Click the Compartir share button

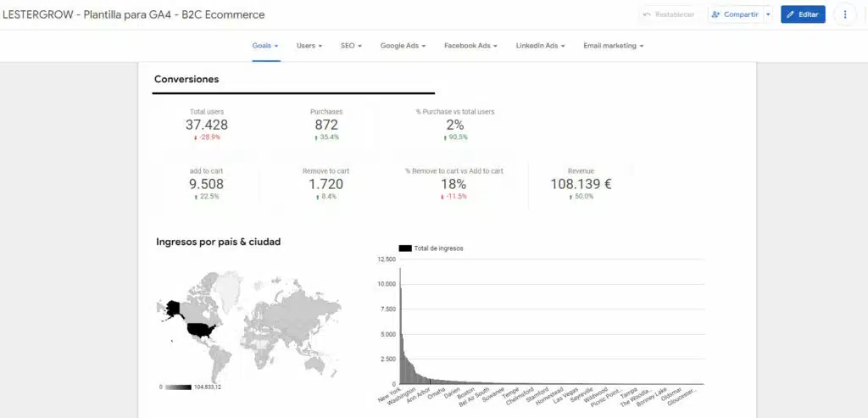(x=735, y=14)
